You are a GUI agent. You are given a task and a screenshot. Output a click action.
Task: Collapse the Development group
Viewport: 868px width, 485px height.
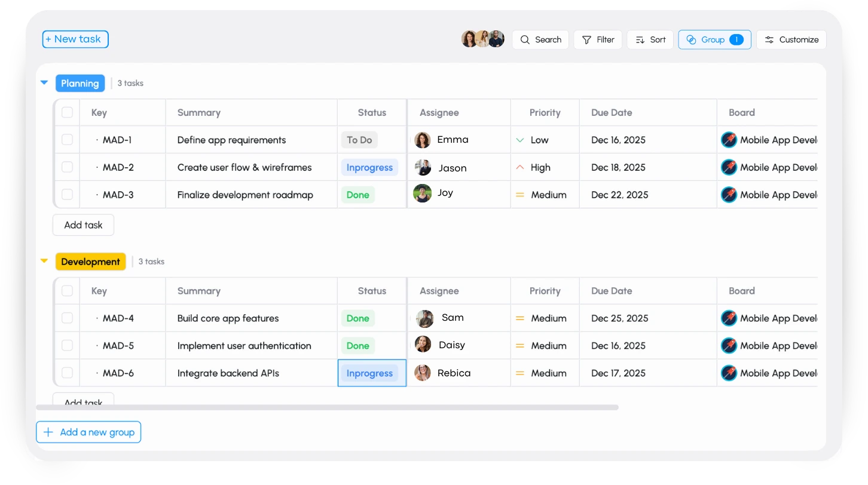tap(44, 261)
